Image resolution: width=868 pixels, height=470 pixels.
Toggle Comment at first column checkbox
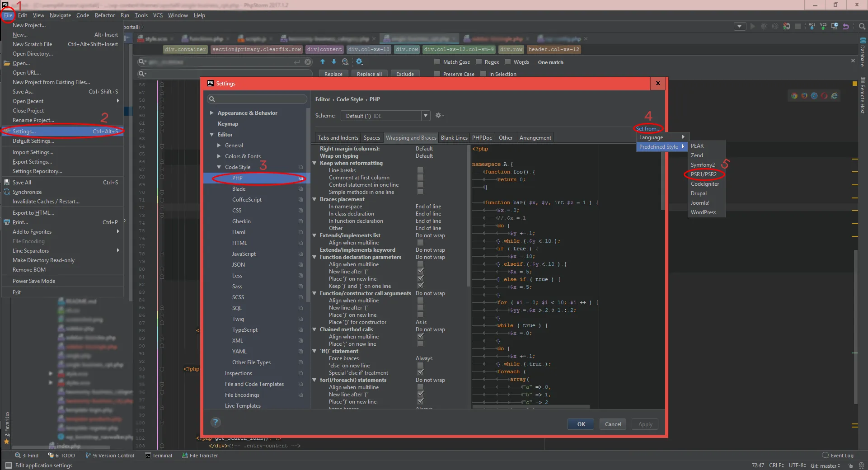tap(421, 178)
